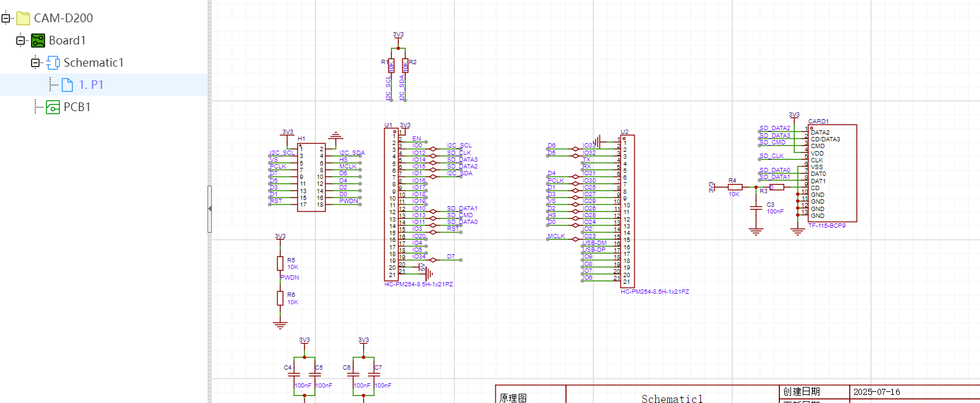
Task: Click the green Board1 icon
Action: pyautogui.click(x=38, y=41)
